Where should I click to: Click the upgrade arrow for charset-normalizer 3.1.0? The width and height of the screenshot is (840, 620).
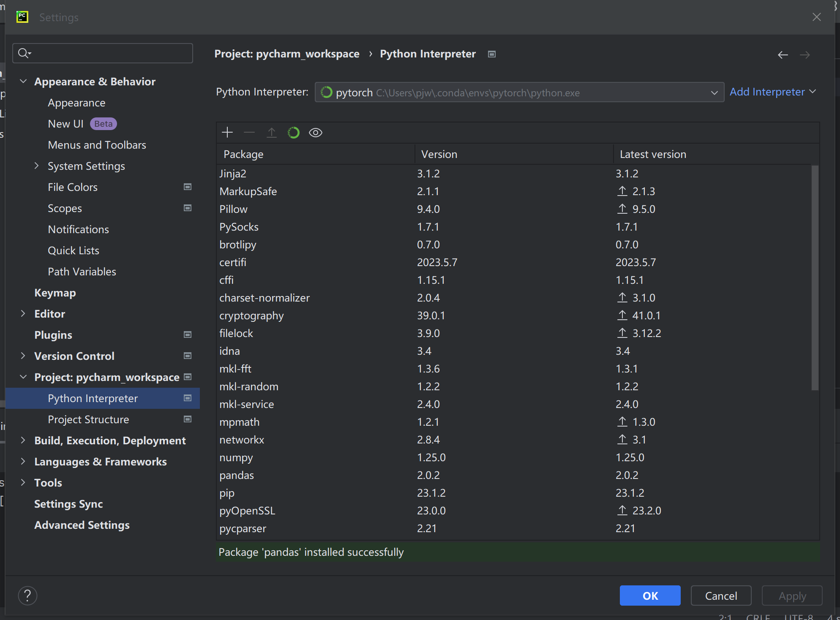pos(622,297)
